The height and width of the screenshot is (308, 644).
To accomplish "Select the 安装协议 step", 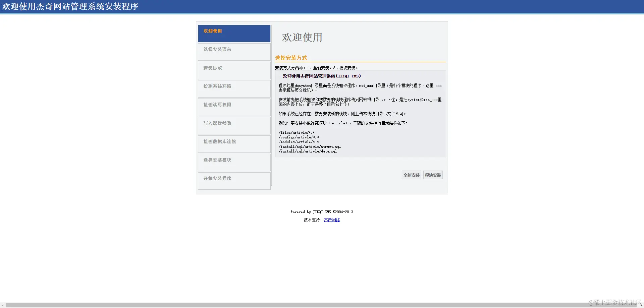I will click(234, 70).
